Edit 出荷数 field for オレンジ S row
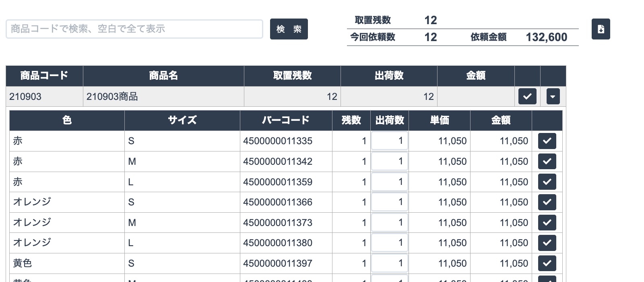644x282 pixels. (390, 202)
